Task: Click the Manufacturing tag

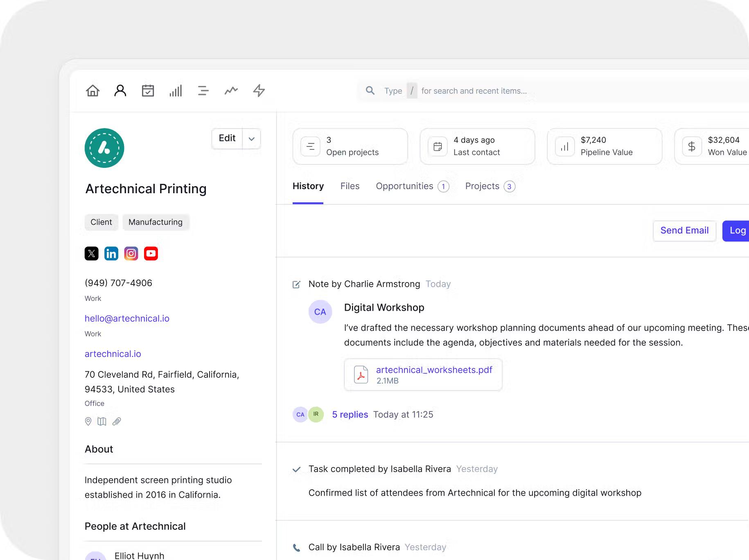Action: (x=156, y=222)
